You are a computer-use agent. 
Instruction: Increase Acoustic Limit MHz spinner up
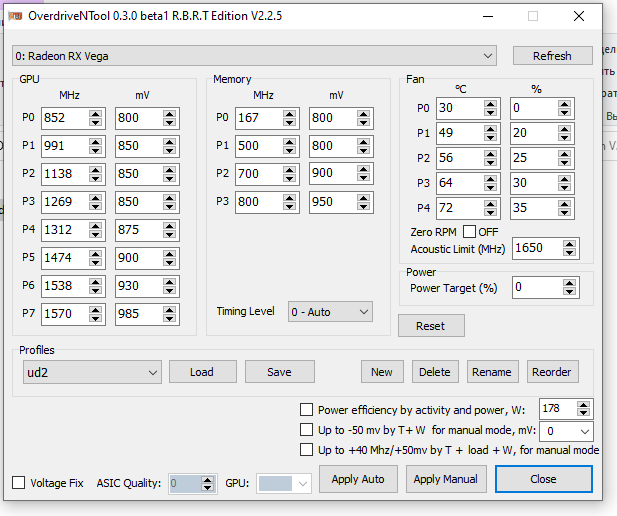tap(569, 244)
